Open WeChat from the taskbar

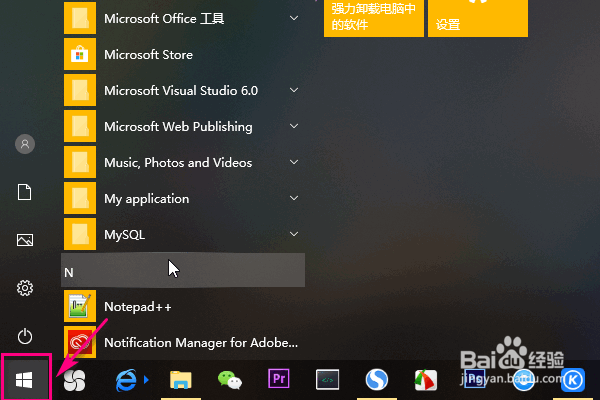(x=230, y=380)
